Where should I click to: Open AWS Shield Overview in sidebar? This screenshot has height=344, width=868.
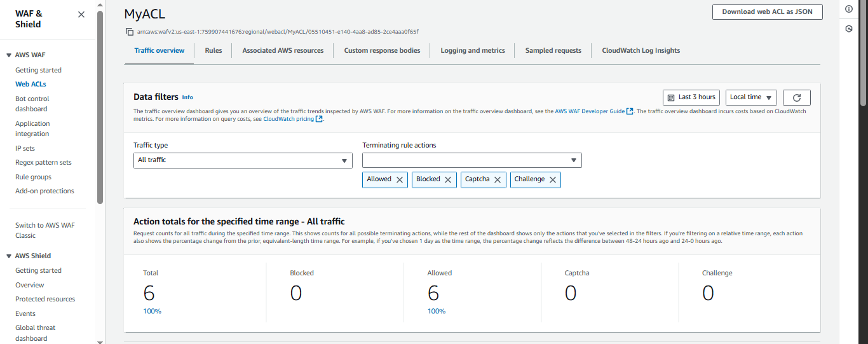coord(30,285)
